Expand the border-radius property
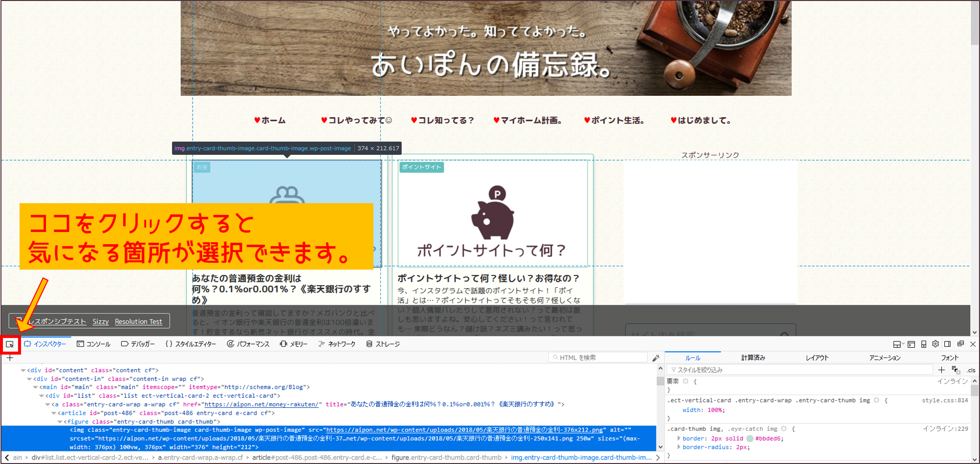 (678, 447)
